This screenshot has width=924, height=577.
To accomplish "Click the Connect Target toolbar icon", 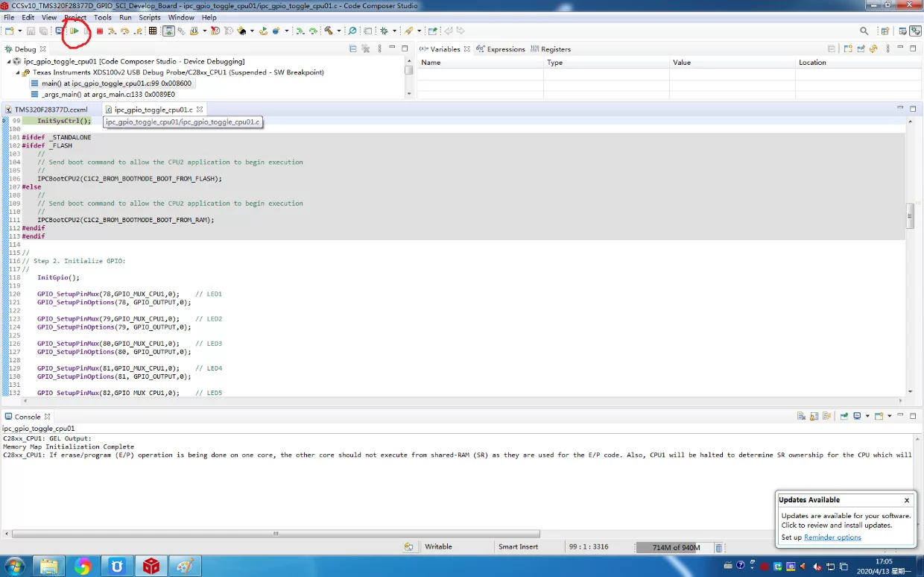I will coord(181,31).
